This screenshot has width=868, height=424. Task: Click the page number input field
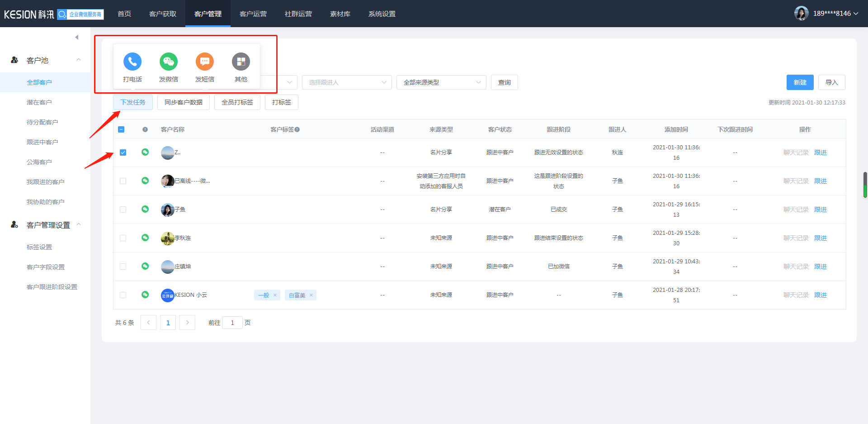(232, 323)
